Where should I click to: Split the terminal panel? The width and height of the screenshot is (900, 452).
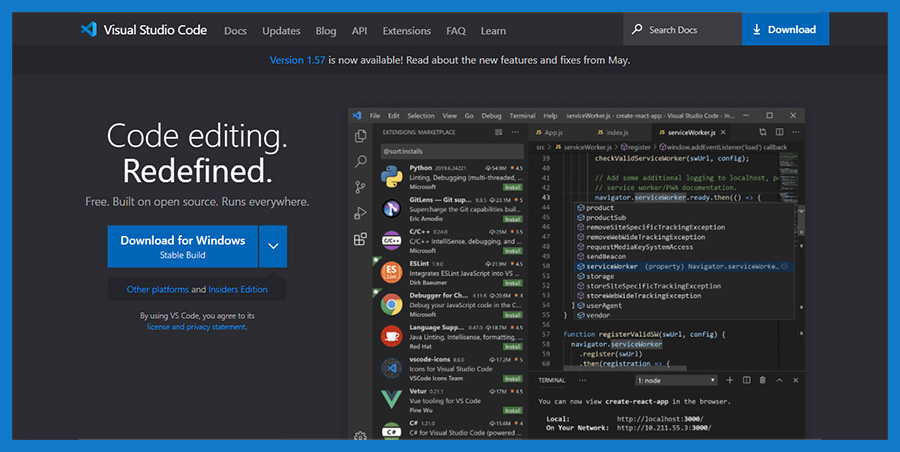pos(747,380)
